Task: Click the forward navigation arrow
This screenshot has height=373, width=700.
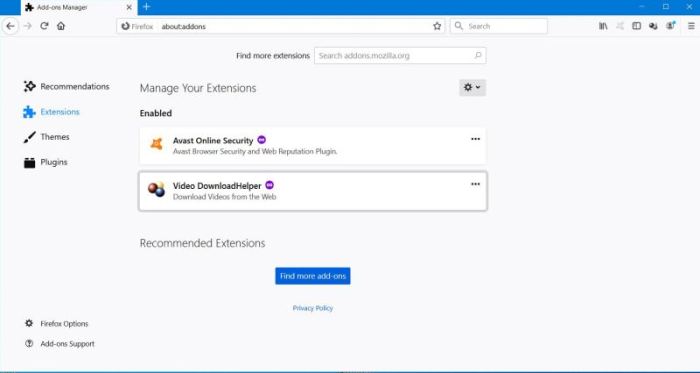Action: coord(28,26)
